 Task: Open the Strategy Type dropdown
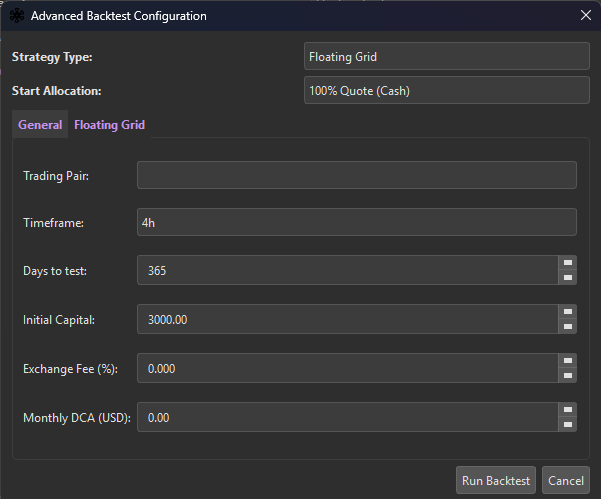coord(447,56)
